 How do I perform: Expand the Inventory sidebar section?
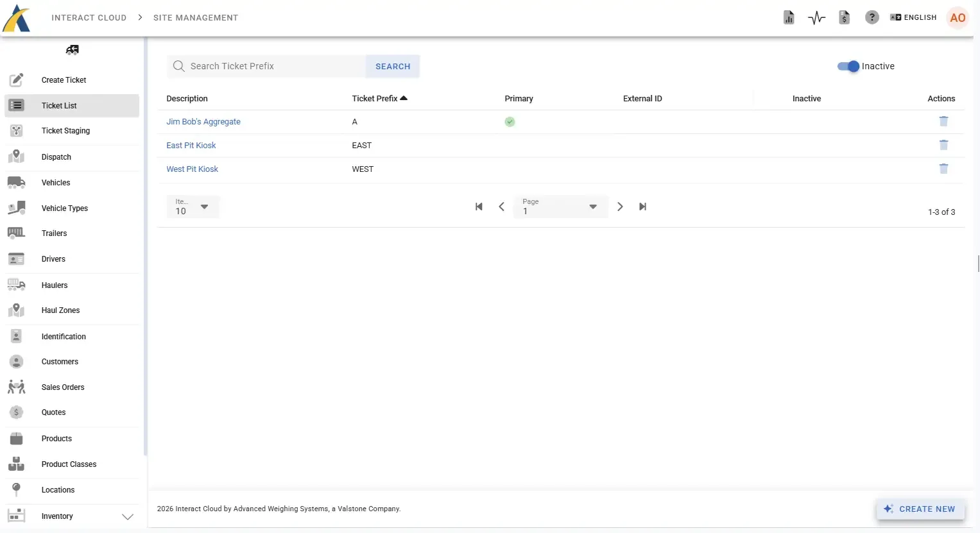pos(127,516)
